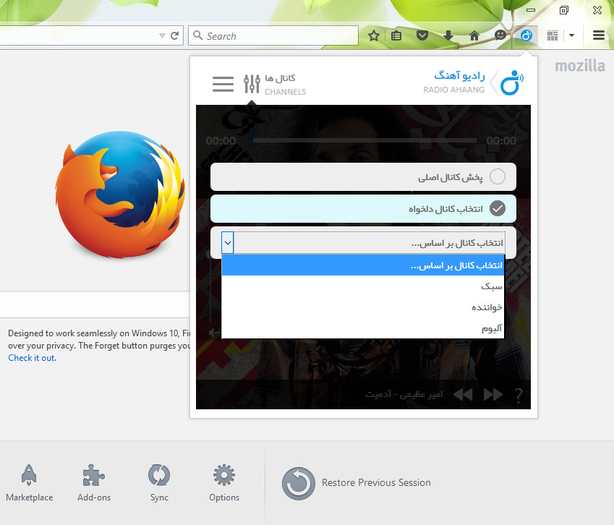Open the URL bar history dropdown arrow
Viewport: 614px width, 525px height.
pyautogui.click(x=162, y=36)
